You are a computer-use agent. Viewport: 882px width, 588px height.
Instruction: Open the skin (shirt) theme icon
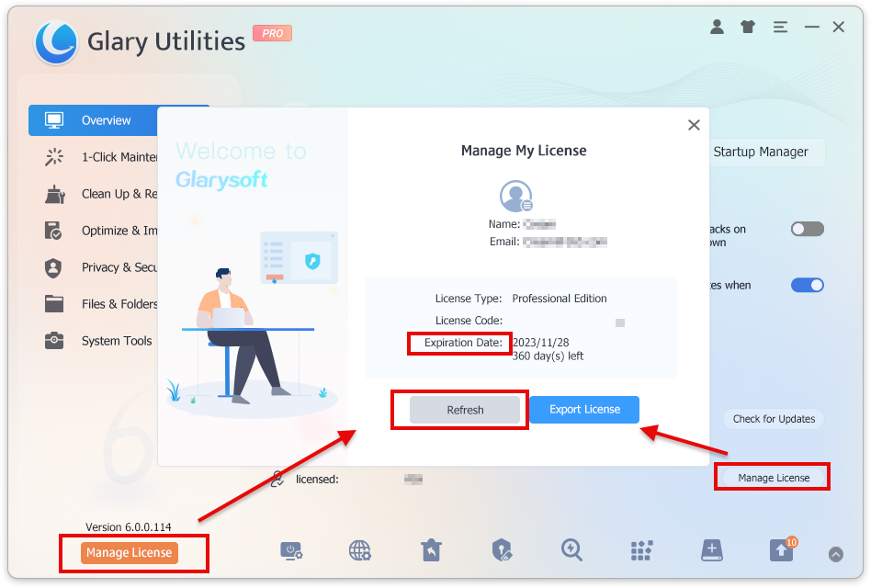click(x=748, y=27)
